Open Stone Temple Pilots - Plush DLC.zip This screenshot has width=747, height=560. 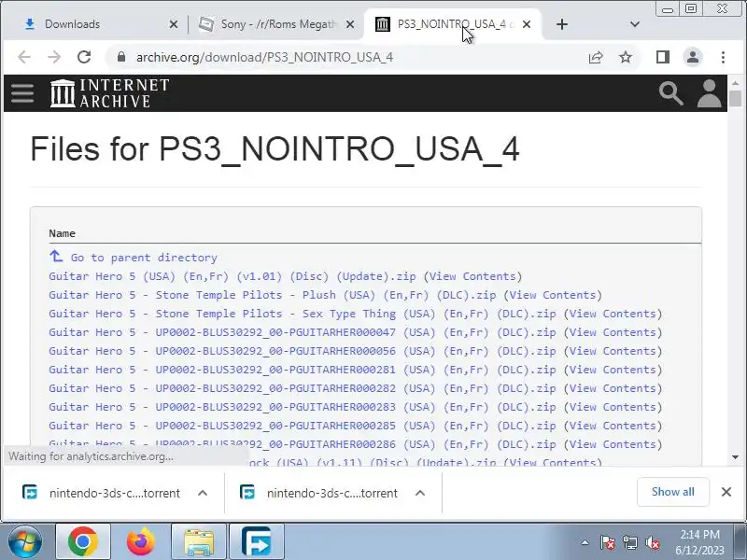(x=272, y=295)
